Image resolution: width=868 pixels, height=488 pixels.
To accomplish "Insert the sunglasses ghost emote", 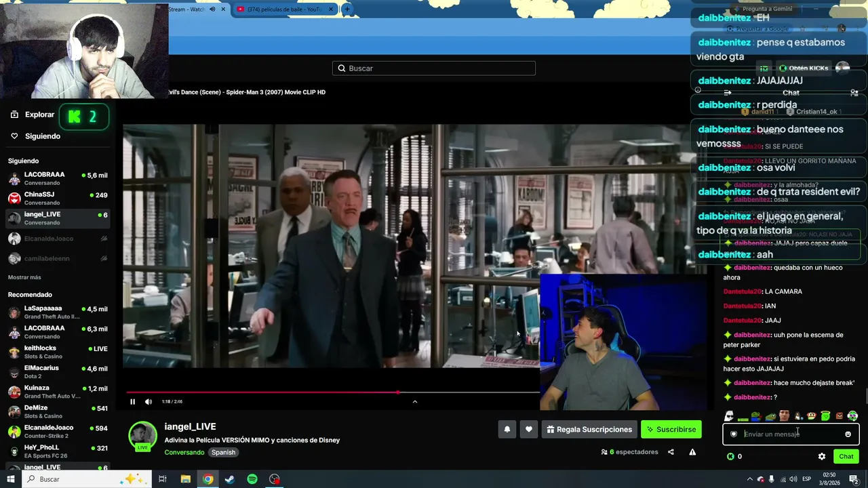I will pos(729,416).
